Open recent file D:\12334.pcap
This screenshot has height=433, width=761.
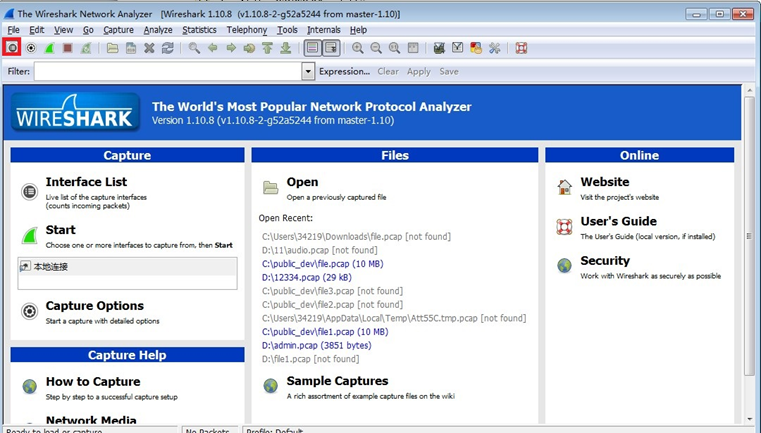(306, 277)
